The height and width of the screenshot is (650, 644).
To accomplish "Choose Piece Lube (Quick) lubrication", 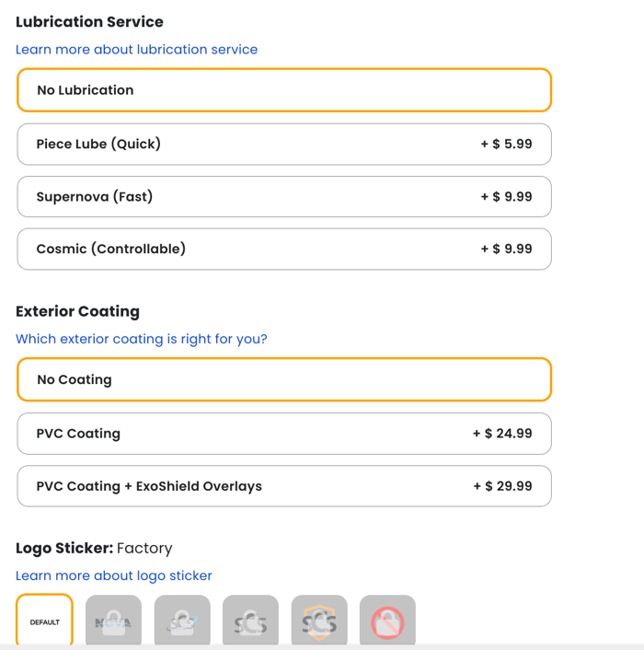I will pos(283,145).
